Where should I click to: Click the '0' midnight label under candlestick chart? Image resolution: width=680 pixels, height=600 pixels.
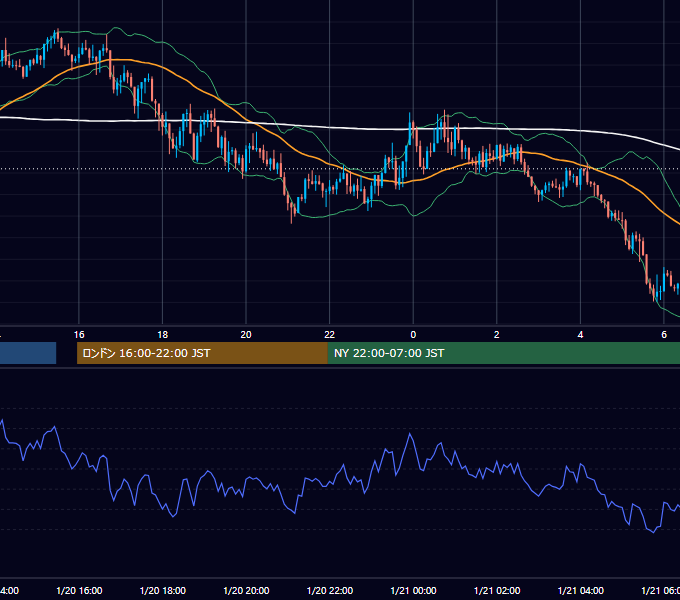tap(413, 335)
